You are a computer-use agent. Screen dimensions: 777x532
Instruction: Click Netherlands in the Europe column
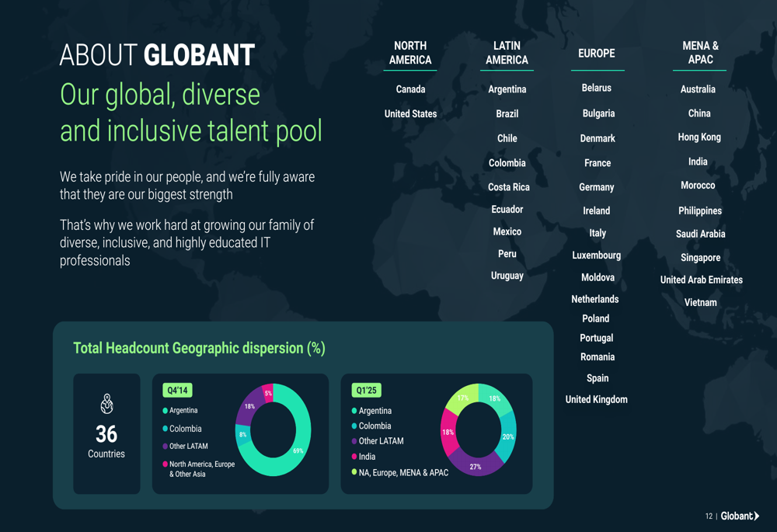click(x=595, y=299)
